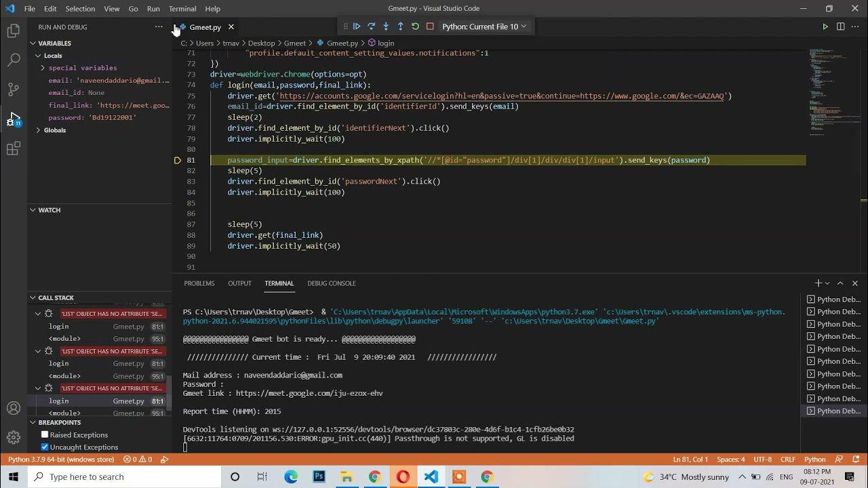Viewport: 868px width, 488px height.
Task: Open the terminal launch profile dropdown arrow
Action: point(829,283)
